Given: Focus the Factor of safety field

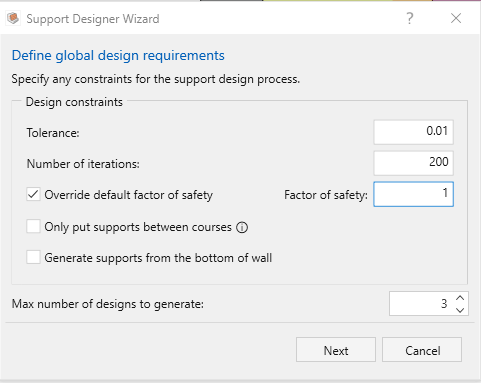Looking at the screenshot, I should (413, 194).
